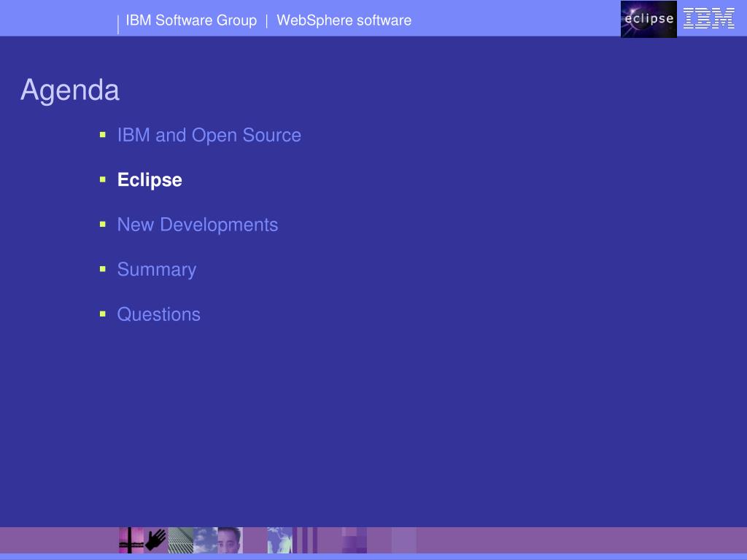Click the IBM logo in the header
Viewport: 747px width, 560px height.
[709, 18]
